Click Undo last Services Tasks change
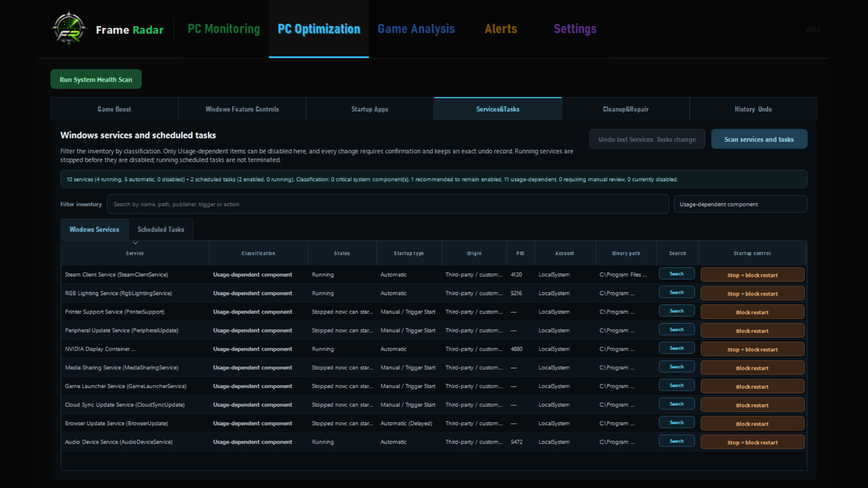This screenshot has width=868, height=488. click(647, 139)
